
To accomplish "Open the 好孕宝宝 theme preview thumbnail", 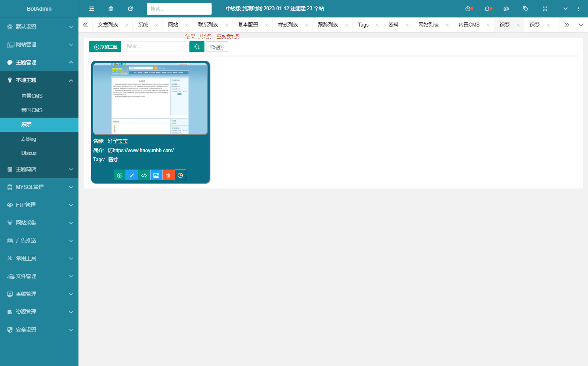I will coord(151,99).
